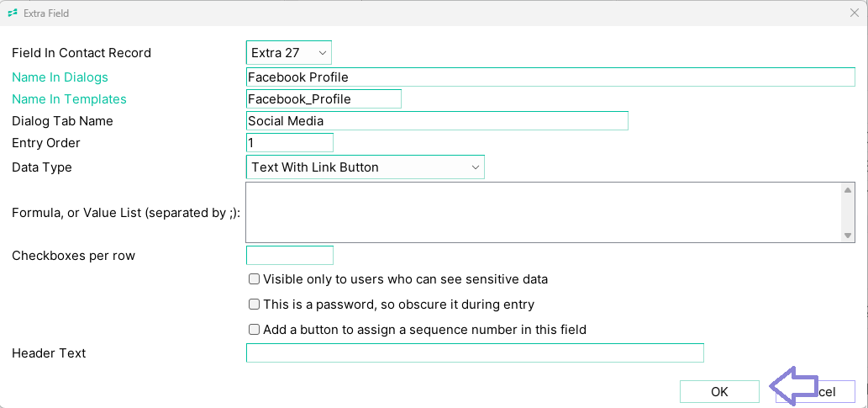Click the Name In Templates input field
The image size is (868, 408).
coord(324,99)
